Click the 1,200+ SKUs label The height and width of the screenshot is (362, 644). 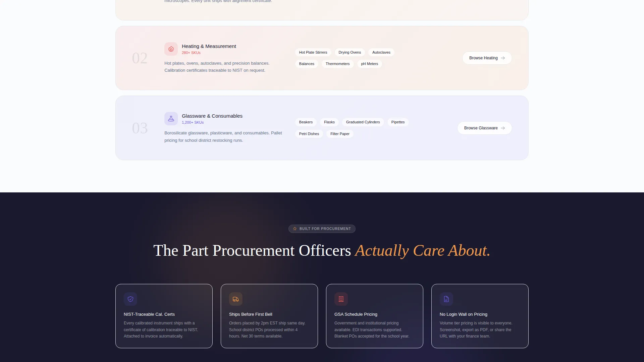(193, 122)
